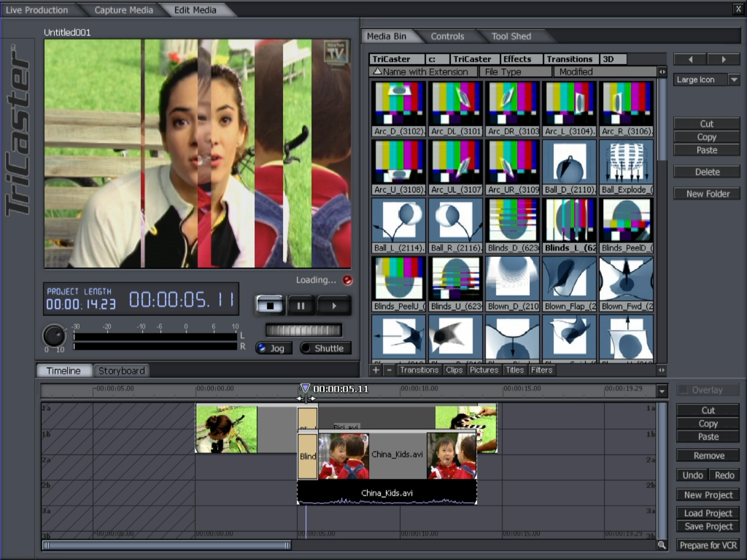Click the Save Project button
The image size is (747, 560).
[708, 526]
